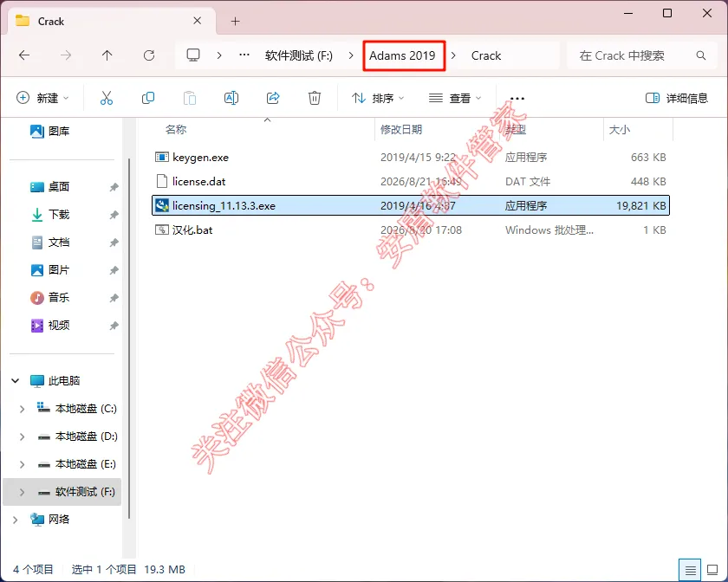This screenshot has height=582, width=728.
Task: Expand 本地磁盘 (D:) in the tree
Action: point(22,436)
